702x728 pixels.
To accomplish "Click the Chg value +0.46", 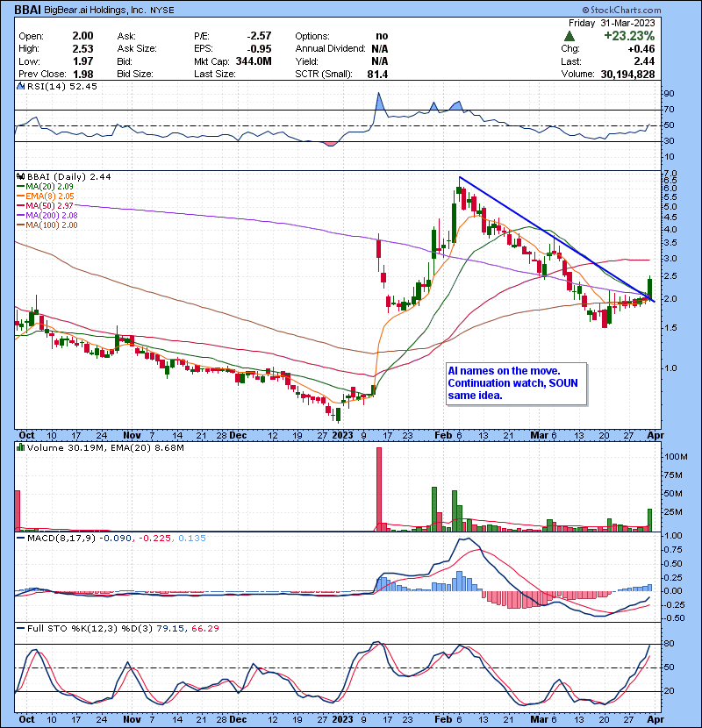I will pos(641,49).
